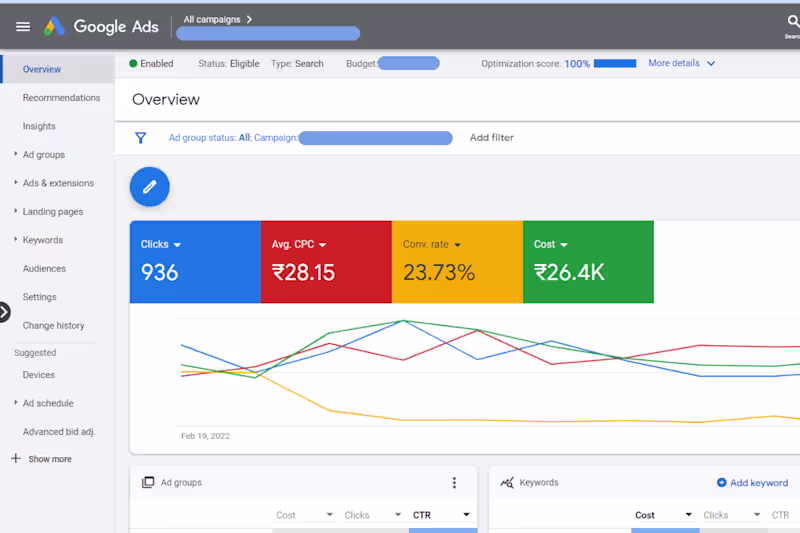Click the Ad groups card icon
This screenshot has height=533, width=800.
(x=148, y=482)
